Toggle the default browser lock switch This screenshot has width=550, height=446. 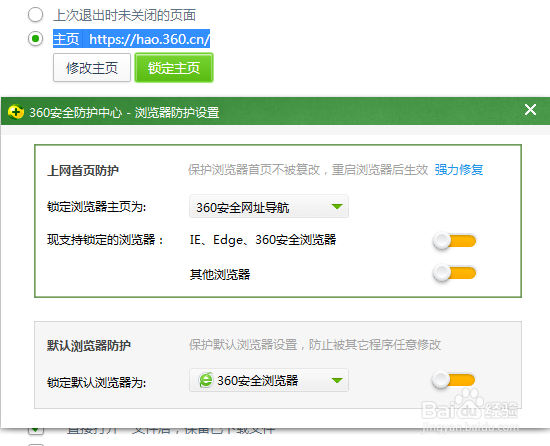[x=454, y=380]
